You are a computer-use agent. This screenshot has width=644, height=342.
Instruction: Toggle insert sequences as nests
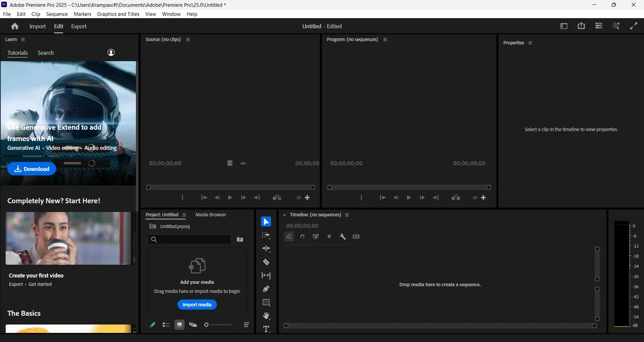(x=289, y=237)
